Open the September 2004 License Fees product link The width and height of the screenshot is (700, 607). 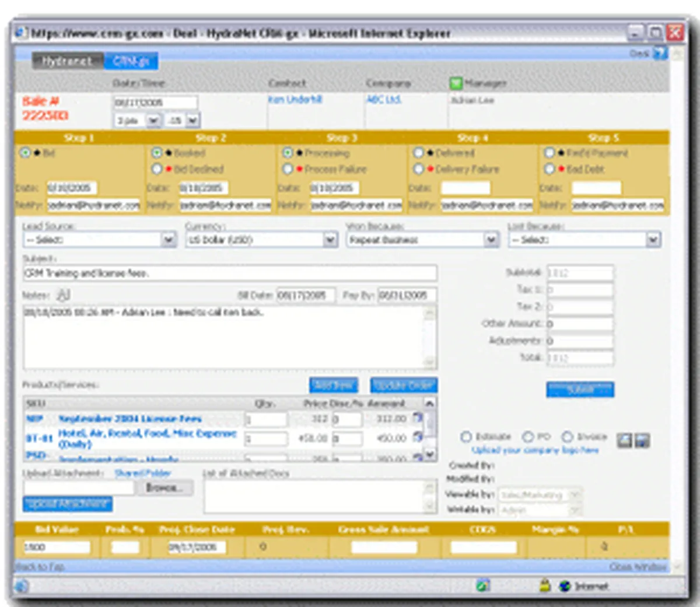pyautogui.click(x=130, y=419)
